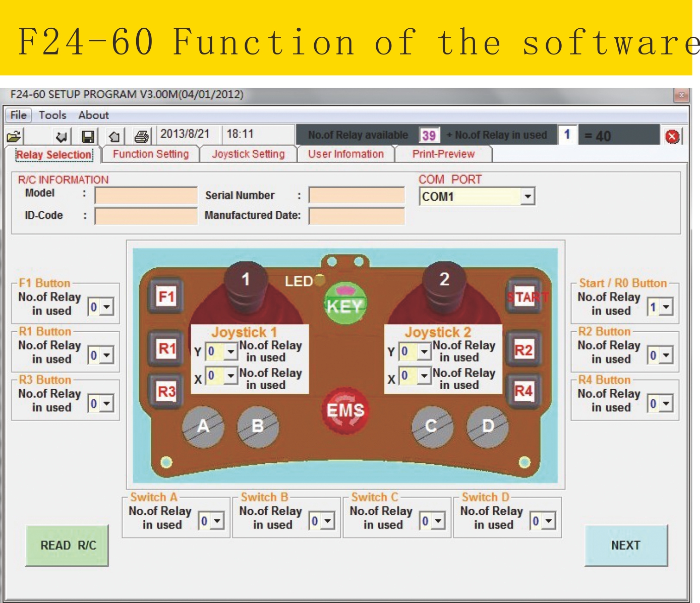700x603 pixels.
Task: Close the F24-60 Setup Program window
Action: (x=681, y=95)
